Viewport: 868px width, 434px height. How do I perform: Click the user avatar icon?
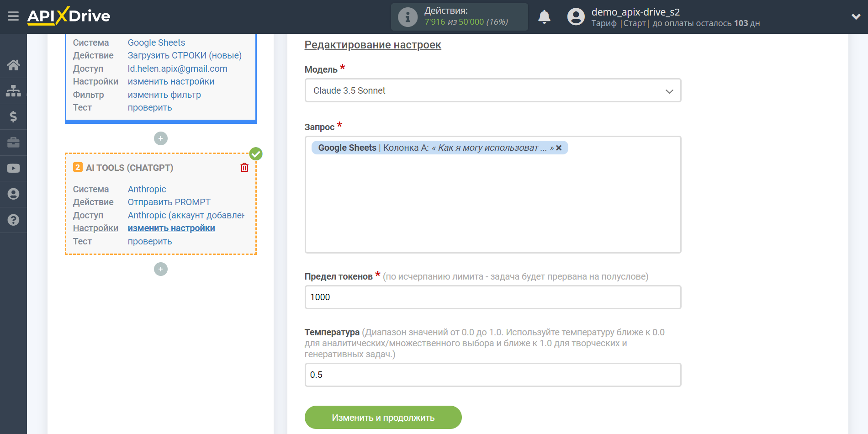576,17
